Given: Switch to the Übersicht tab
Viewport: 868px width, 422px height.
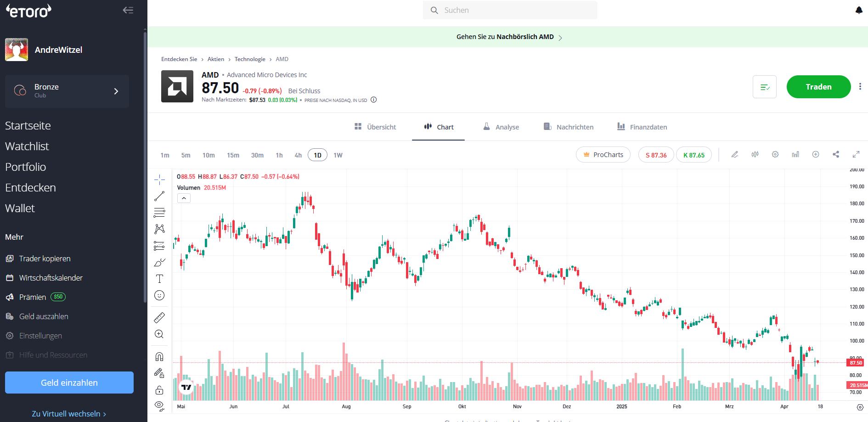Looking at the screenshot, I should pos(375,127).
